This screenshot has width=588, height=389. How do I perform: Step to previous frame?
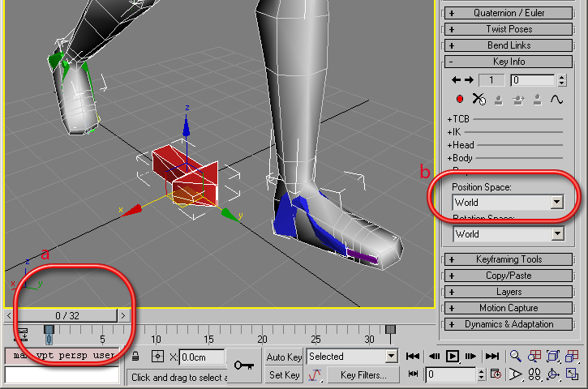pyautogui.click(x=434, y=356)
